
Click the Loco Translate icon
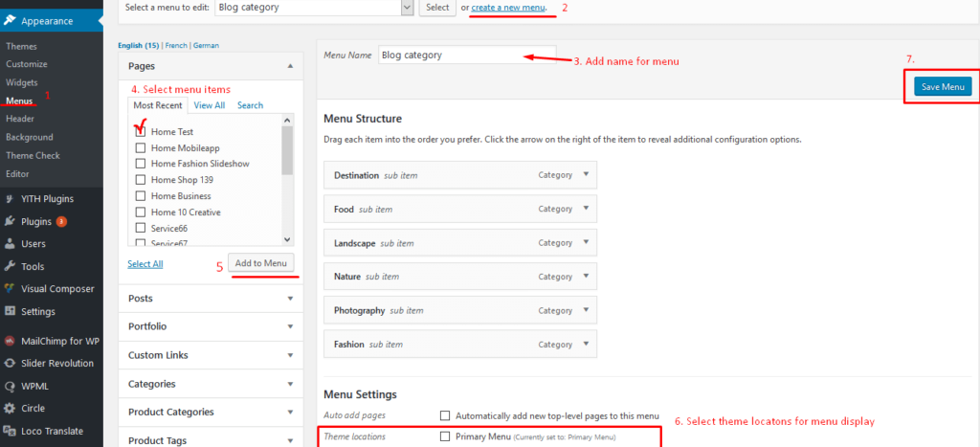coord(10,431)
